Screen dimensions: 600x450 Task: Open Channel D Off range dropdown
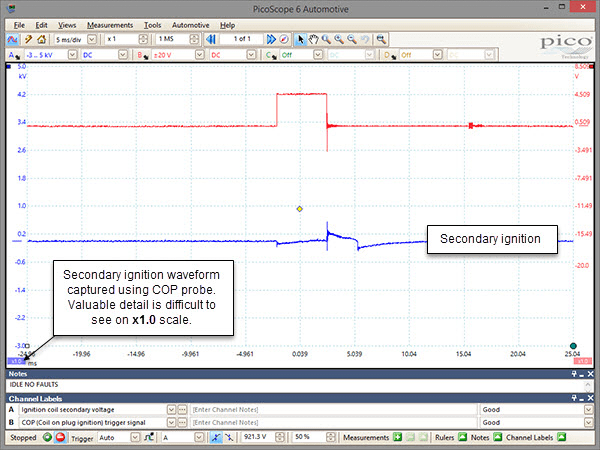[x=437, y=55]
